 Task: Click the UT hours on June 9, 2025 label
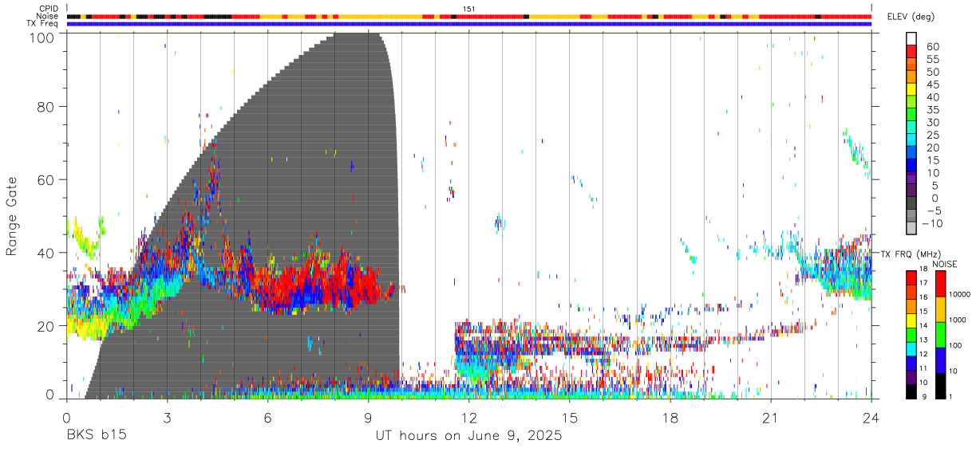click(x=468, y=436)
